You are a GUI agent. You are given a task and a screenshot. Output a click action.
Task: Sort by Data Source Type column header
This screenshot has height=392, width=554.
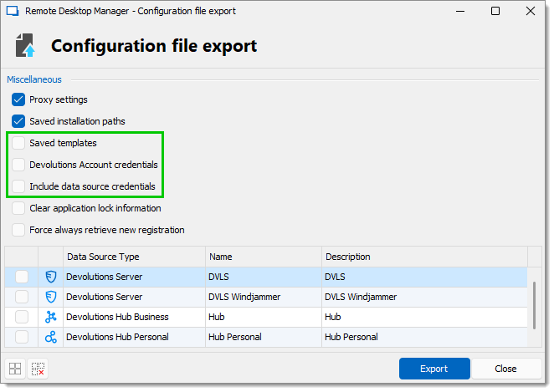click(x=134, y=257)
